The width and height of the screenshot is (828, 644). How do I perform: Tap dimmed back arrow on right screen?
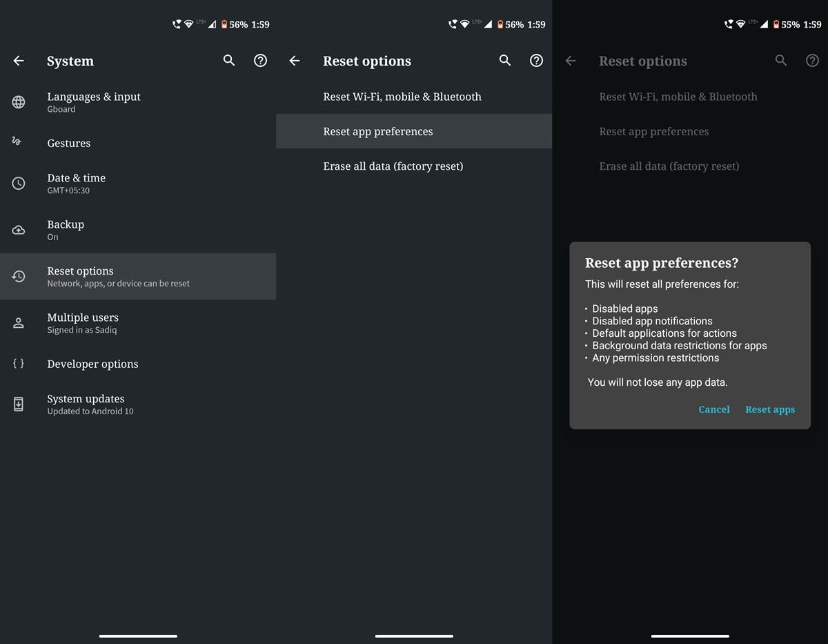571,61
